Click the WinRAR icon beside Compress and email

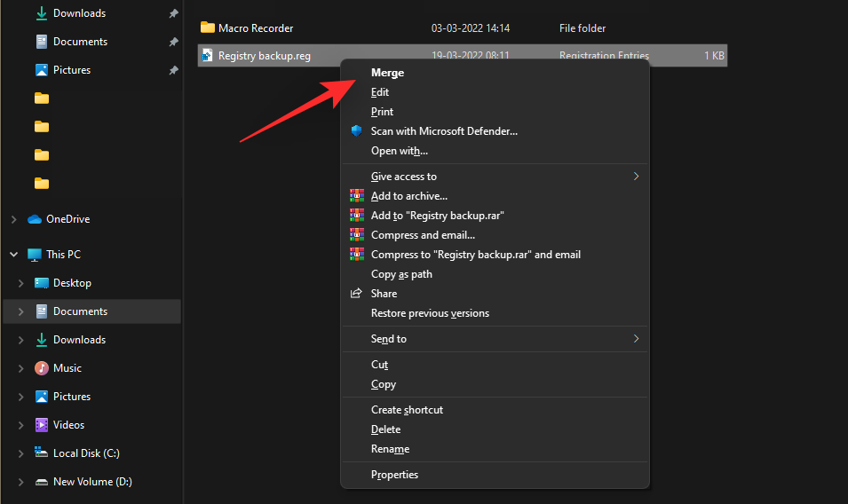(x=356, y=235)
